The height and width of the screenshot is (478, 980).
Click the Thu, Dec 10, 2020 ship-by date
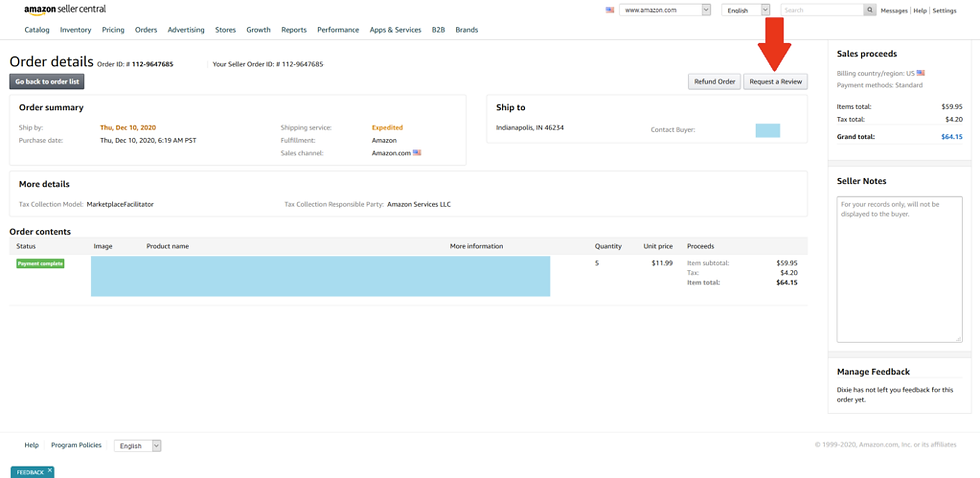click(129, 127)
